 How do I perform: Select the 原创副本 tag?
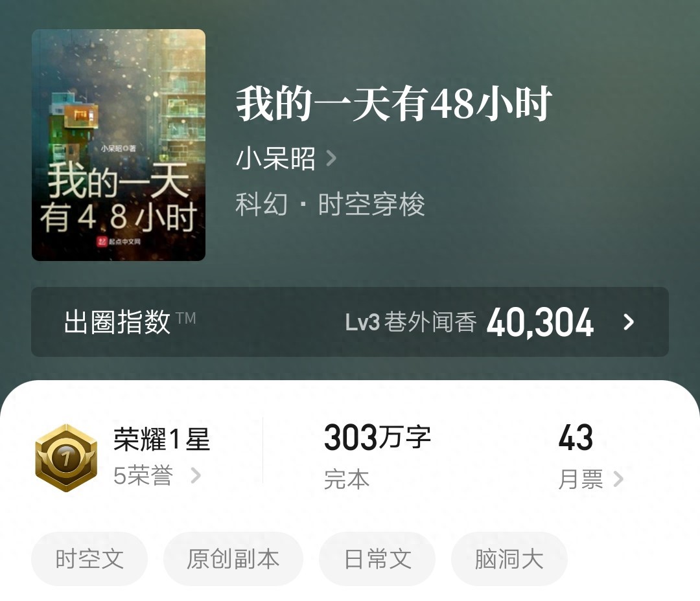(x=233, y=559)
